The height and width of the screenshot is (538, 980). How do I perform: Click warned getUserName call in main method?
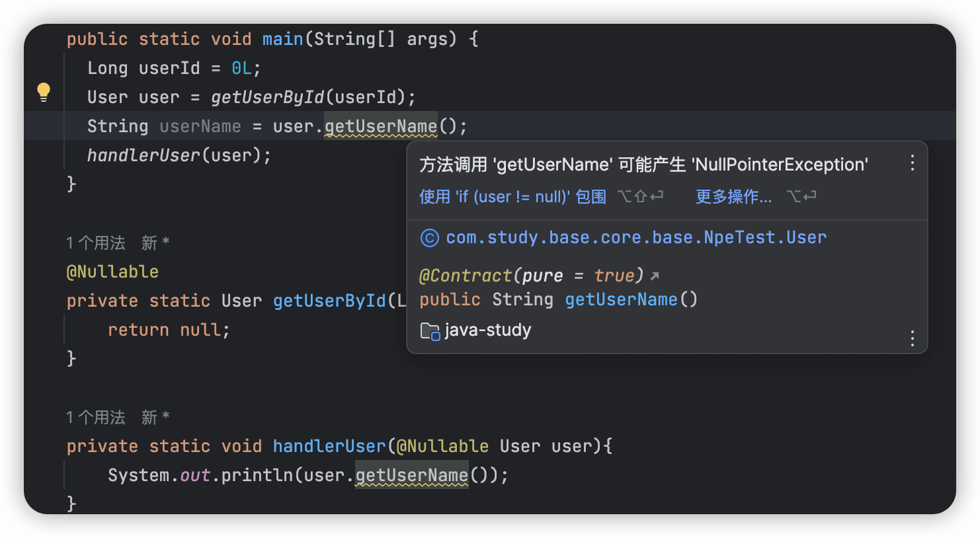381,126
